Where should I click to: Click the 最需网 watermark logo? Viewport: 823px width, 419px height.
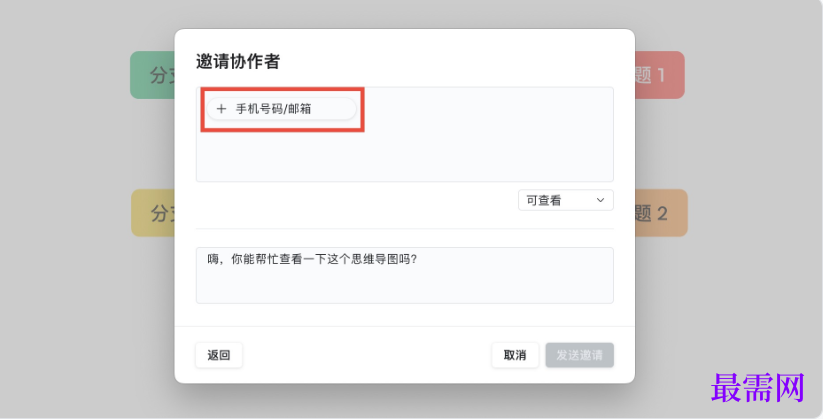point(757,389)
